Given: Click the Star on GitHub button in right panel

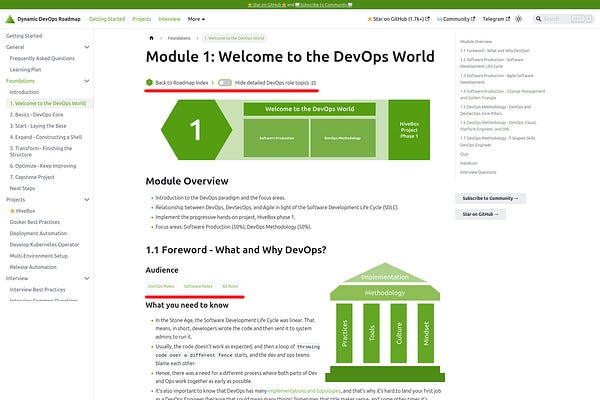Looking at the screenshot, I should [480, 214].
